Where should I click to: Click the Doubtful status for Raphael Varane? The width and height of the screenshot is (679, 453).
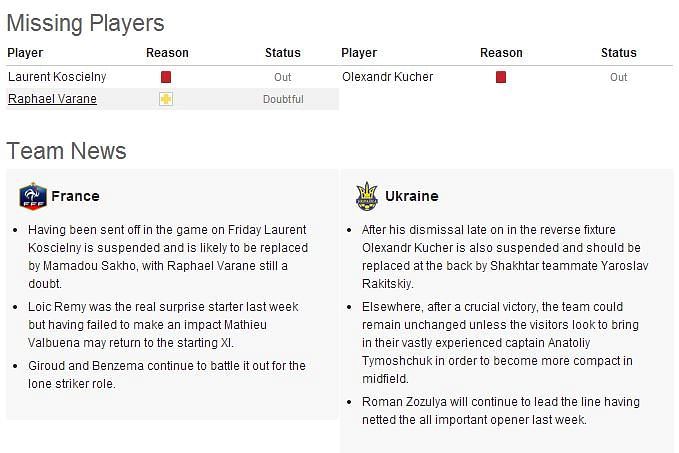click(x=283, y=99)
